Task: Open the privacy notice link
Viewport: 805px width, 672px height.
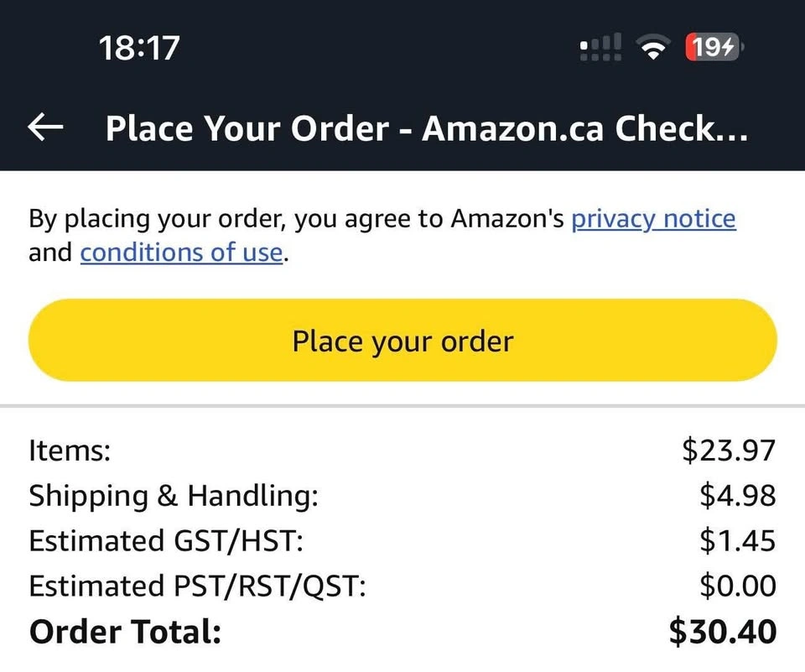Action: pyautogui.click(x=653, y=220)
